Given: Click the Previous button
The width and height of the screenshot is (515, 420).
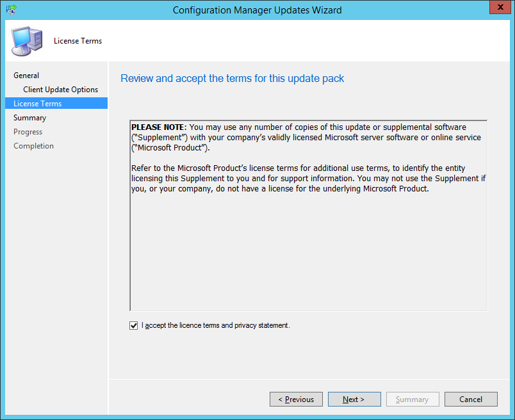Looking at the screenshot, I should [296, 400].
